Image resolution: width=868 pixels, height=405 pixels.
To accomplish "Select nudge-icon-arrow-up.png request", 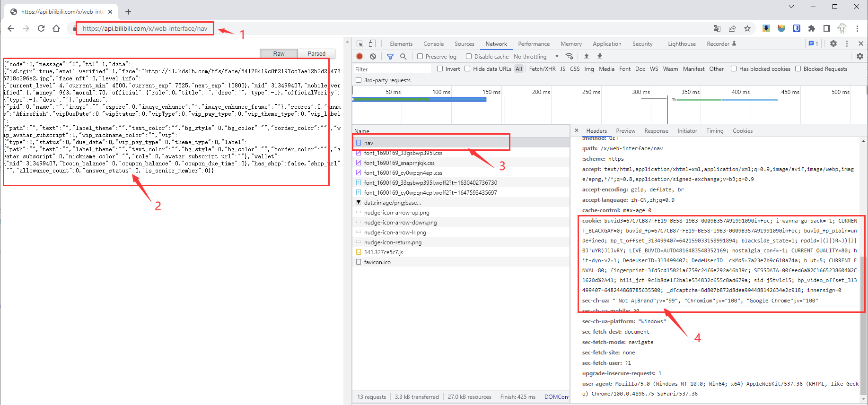I will [x=461, y=212].
